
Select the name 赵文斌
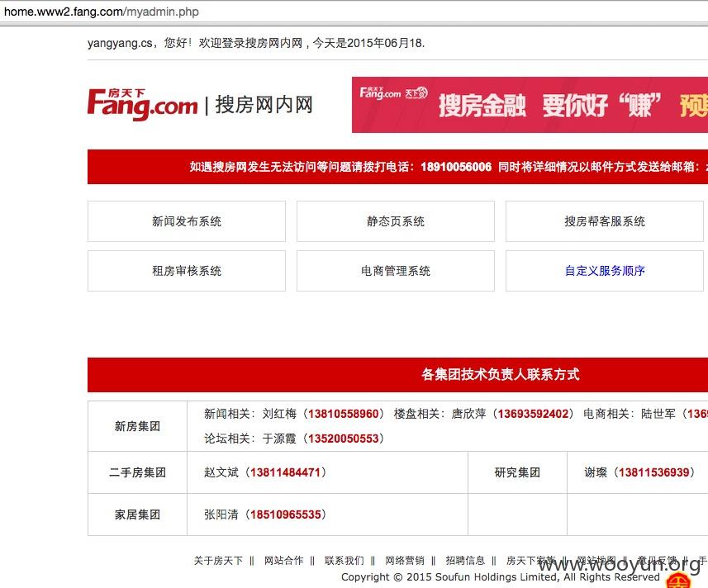point(221,472)
